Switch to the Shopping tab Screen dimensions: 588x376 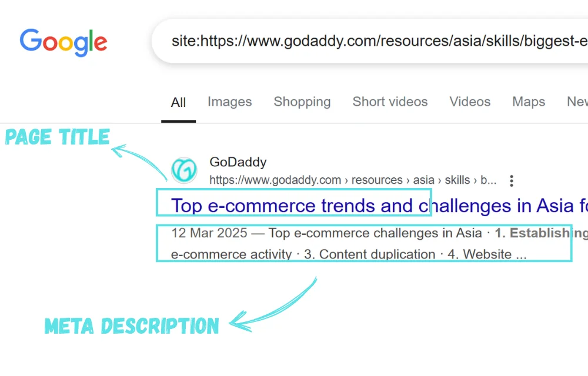[302, 102]
